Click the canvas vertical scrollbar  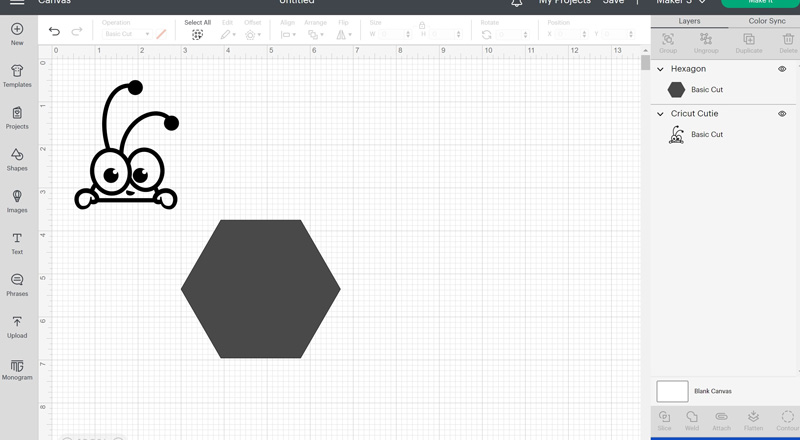(x=645, y=63)
